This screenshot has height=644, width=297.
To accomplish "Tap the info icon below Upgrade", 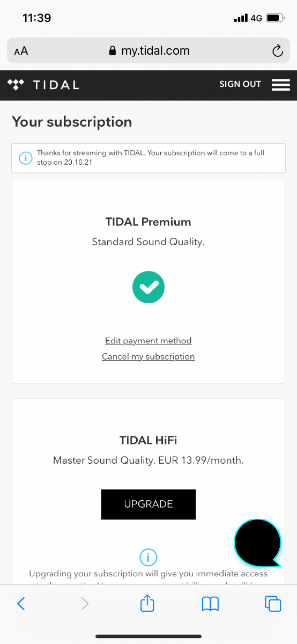I will pyautogui.click(x=148, y=557).
